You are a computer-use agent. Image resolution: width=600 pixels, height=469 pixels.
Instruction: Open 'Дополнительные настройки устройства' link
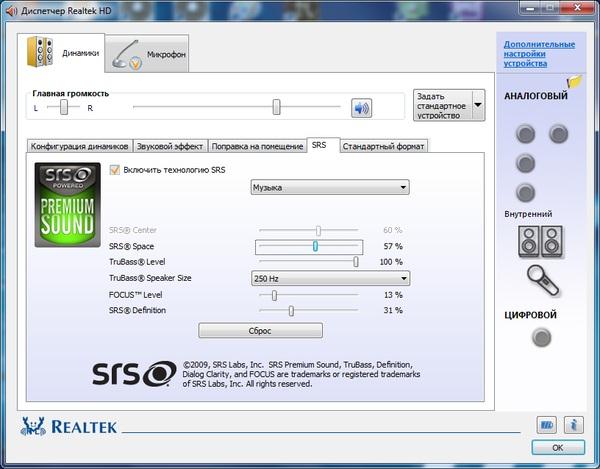pyautogui.click(x=539, y=54)
